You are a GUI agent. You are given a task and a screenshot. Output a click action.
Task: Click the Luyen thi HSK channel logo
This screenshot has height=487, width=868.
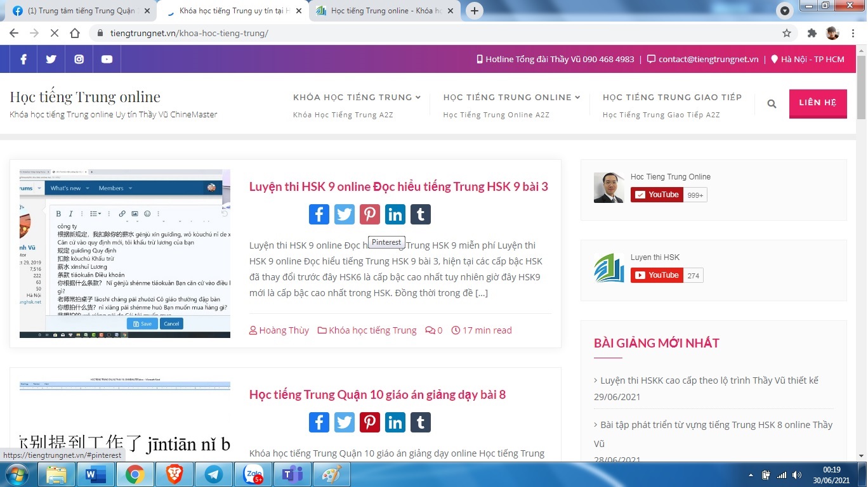(609, 268)
